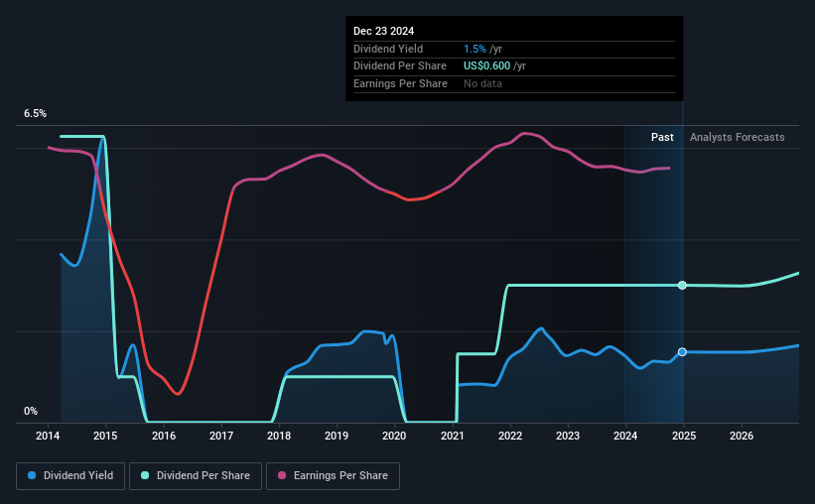Click the 2021 x-axis year label
Image resolution: width=815 pixels, height=504 pixels.
point(453,436)
